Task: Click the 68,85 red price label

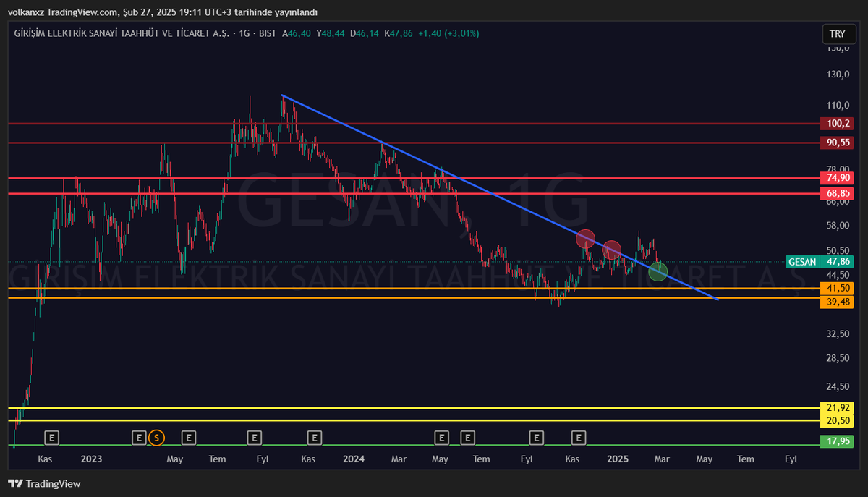Action: pyautogui.click(x=837, y=194)
